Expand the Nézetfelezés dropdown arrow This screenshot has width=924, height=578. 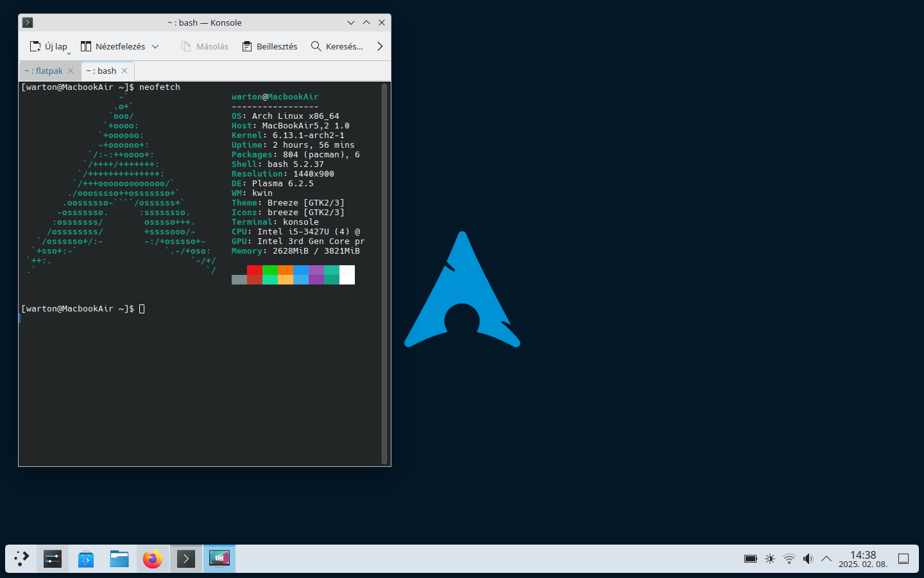pyautogui.click(x=155, y=46)
